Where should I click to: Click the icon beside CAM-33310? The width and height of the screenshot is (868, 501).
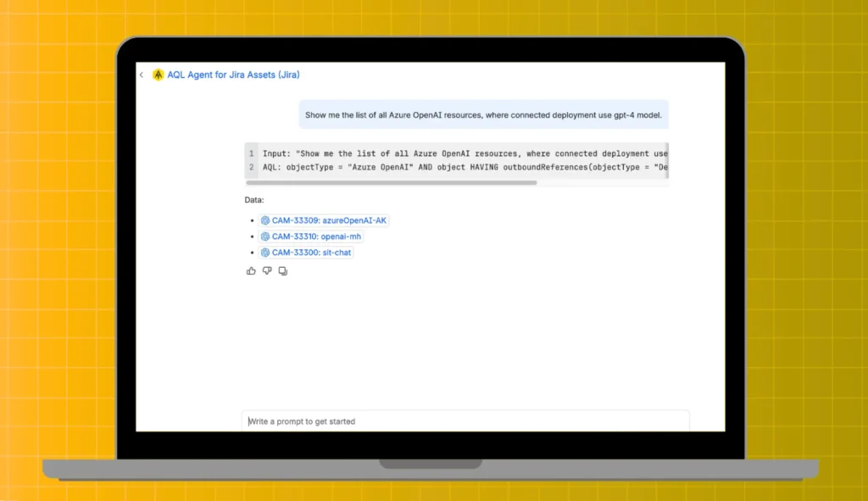click(x=265, y=237)
